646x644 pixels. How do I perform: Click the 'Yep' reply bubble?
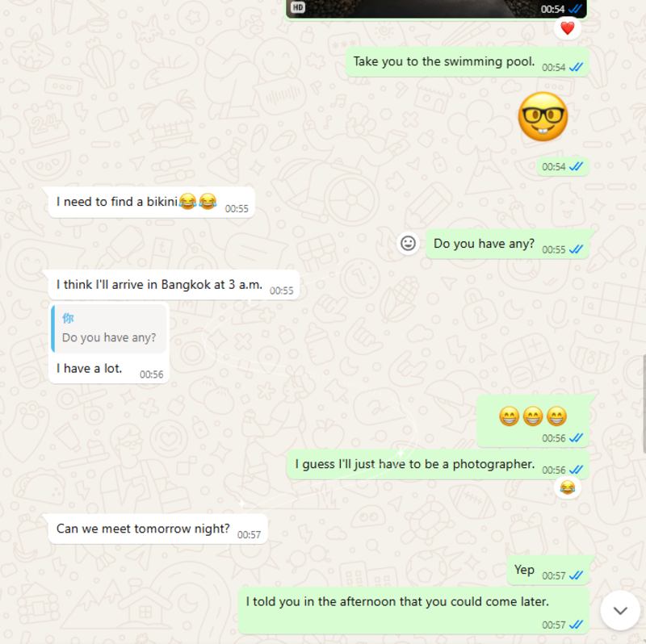click(548, 571)
